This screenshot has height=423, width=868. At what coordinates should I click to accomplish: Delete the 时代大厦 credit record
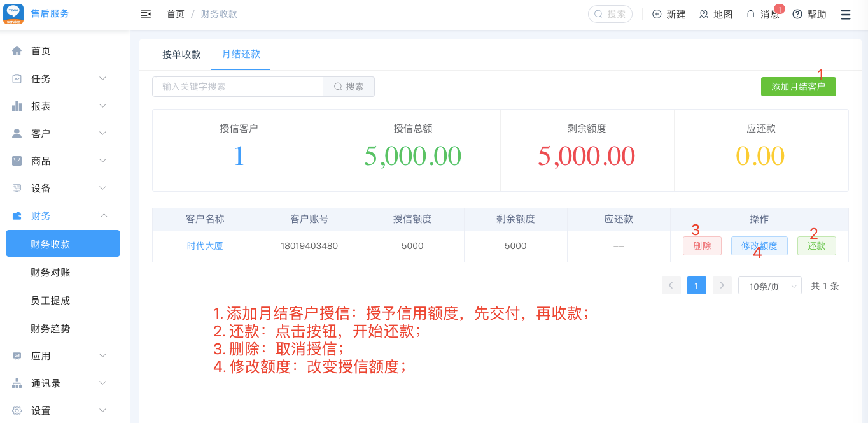click(702, 246)
